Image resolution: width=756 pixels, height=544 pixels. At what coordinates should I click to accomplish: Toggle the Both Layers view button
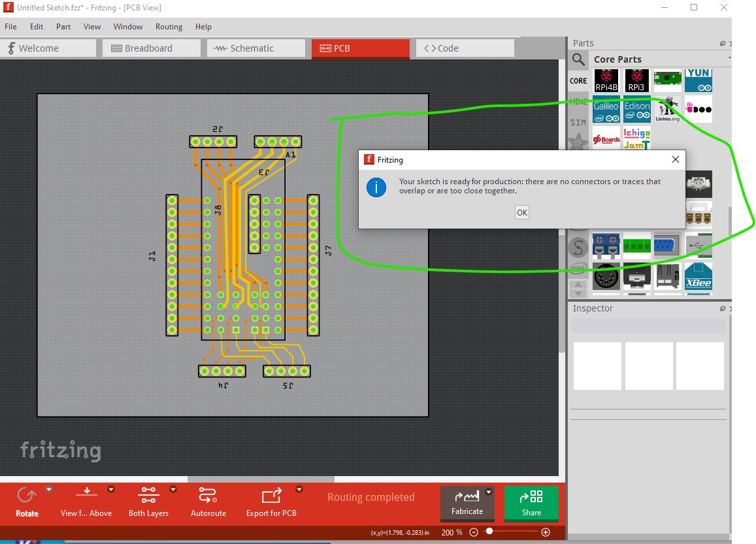[x=148, y=496]
